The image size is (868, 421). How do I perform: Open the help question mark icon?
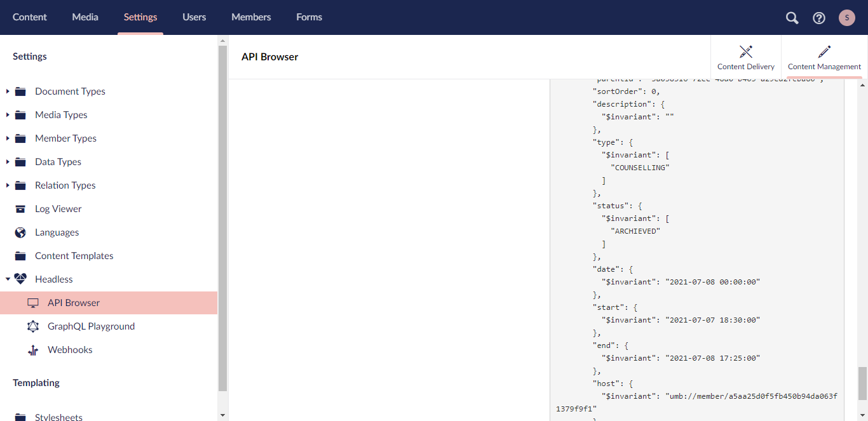[819, 18]
